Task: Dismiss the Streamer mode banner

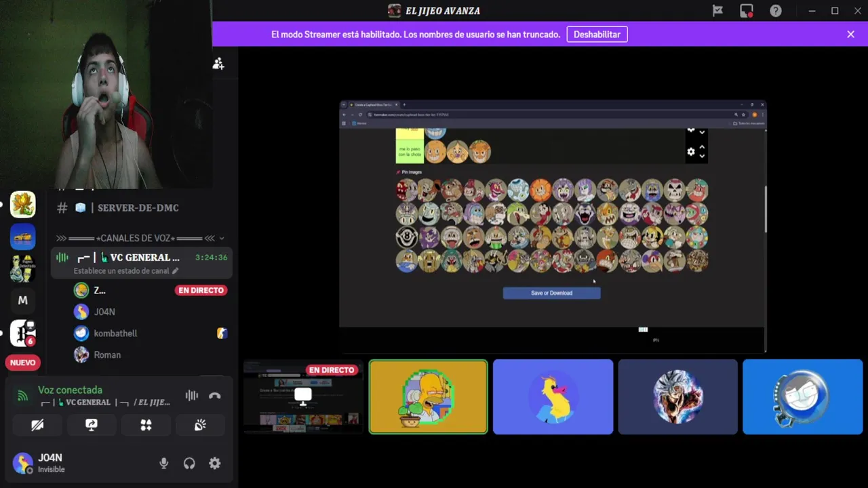Action: click(x=850, y=35)
